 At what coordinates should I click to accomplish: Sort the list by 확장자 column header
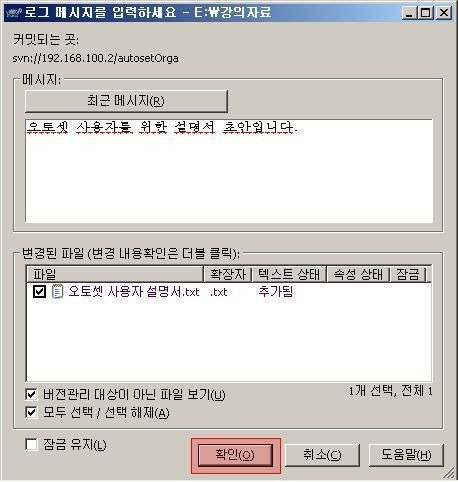[227, 274]
